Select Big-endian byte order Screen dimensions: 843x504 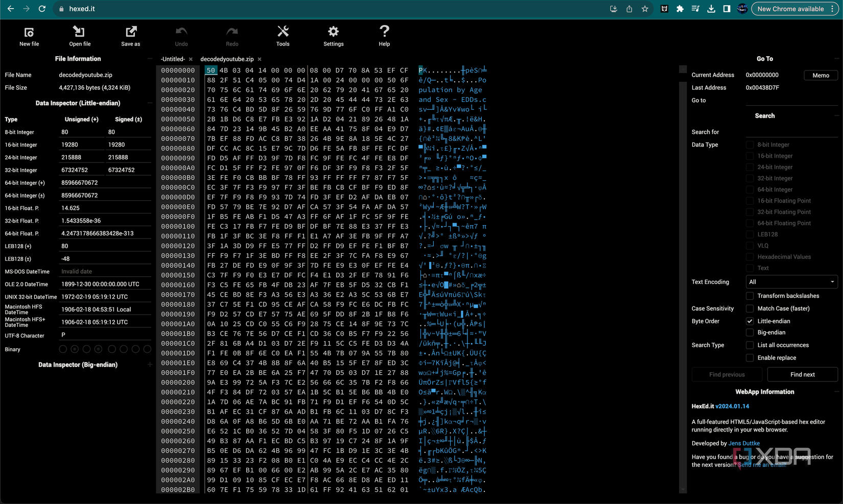750,332
